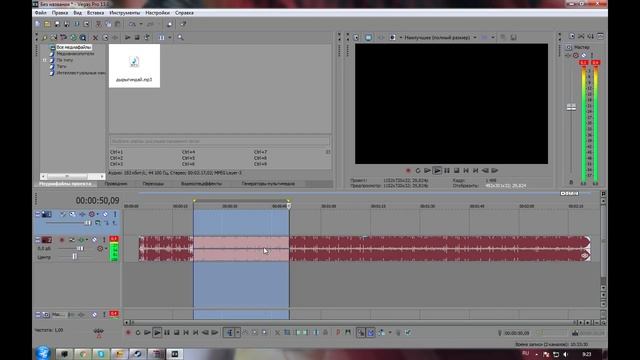Click the loop region end marker
This screenshot has height=360, width=640.
pyautogui.click(x=288, y=201)
